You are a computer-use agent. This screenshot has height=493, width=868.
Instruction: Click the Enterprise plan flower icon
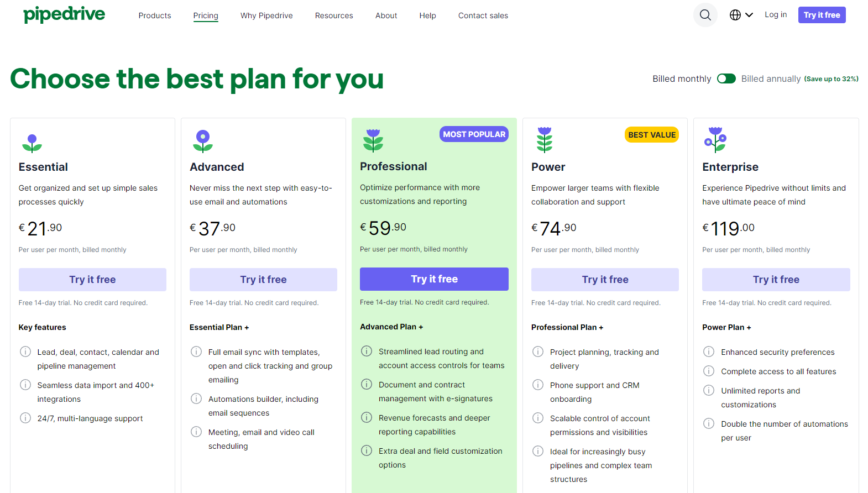(715, 140)
